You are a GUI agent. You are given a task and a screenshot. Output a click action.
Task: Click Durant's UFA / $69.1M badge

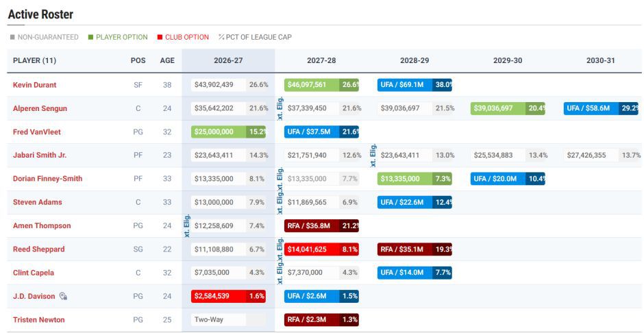(x=414, y=85)
